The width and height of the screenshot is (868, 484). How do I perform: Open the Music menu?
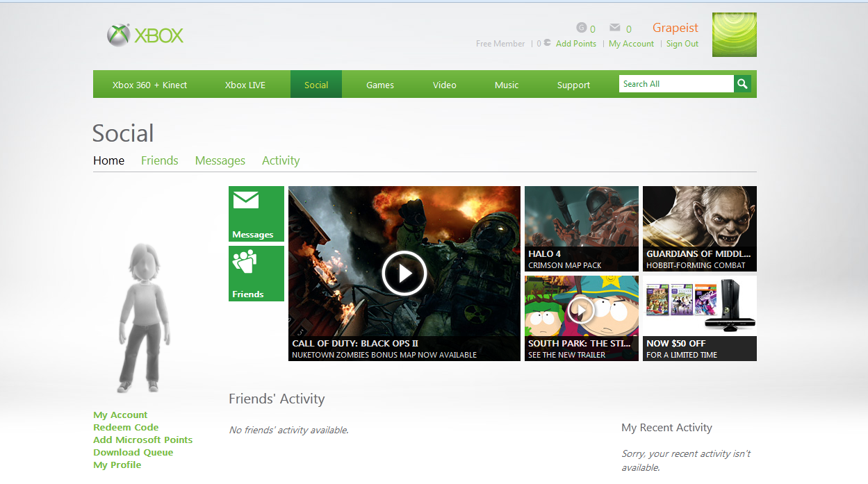[x=507, y=85]
